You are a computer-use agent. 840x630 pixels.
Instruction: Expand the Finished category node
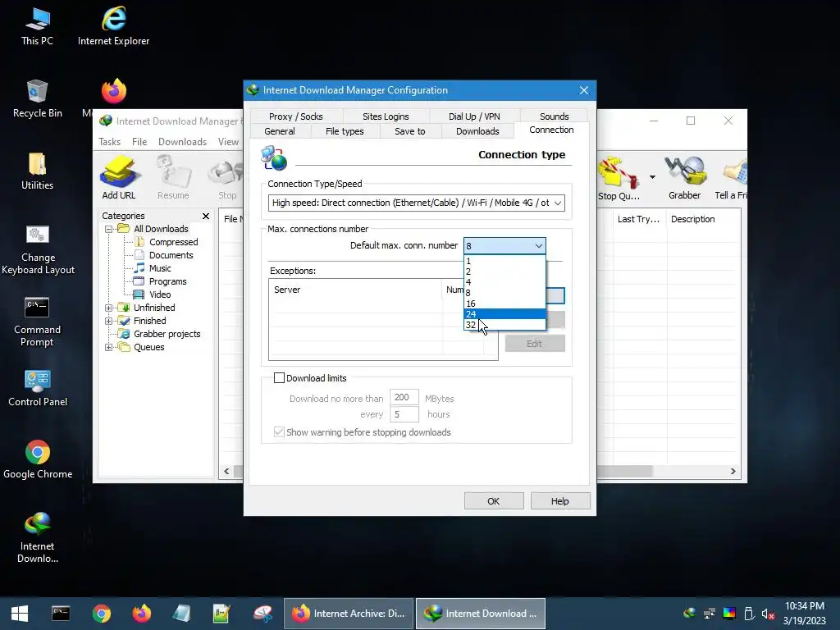109,321
